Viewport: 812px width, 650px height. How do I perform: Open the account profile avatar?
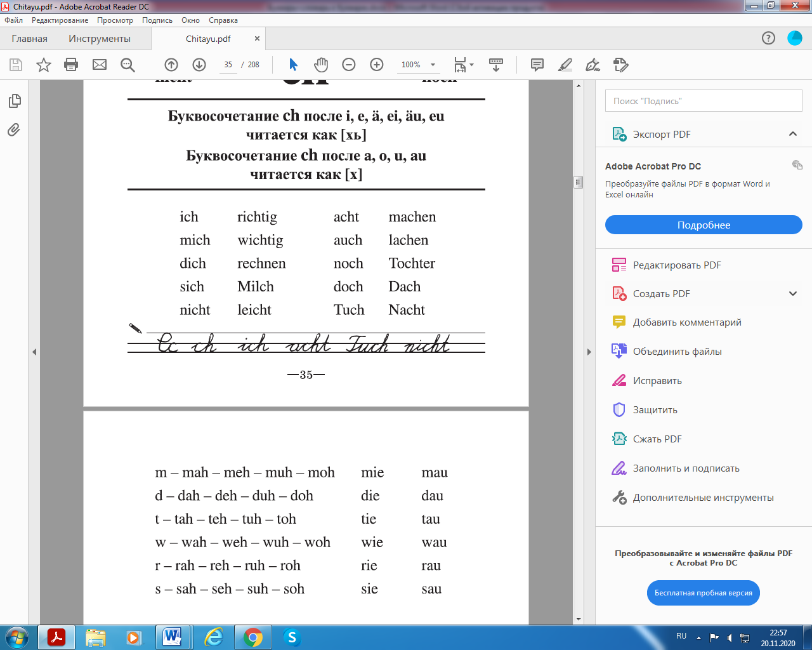tap(795, 38)
